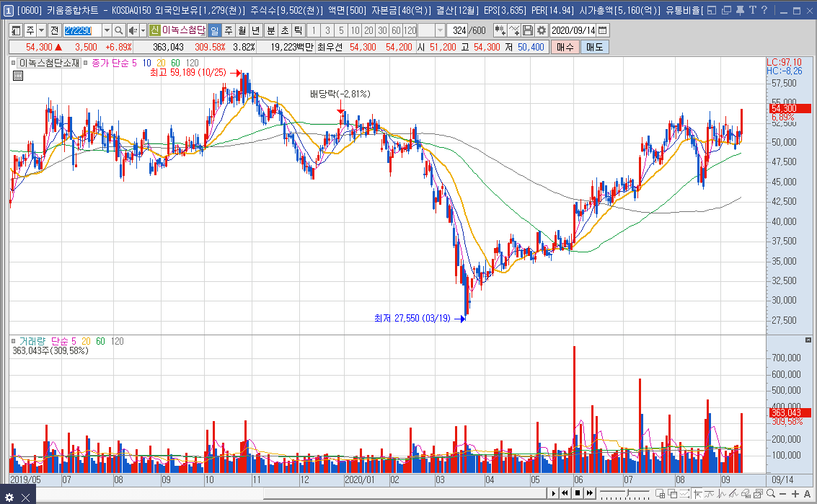Viewport: 817px width, 504px height.
Task: Open help question mark icon
Action: pos(764,10)
